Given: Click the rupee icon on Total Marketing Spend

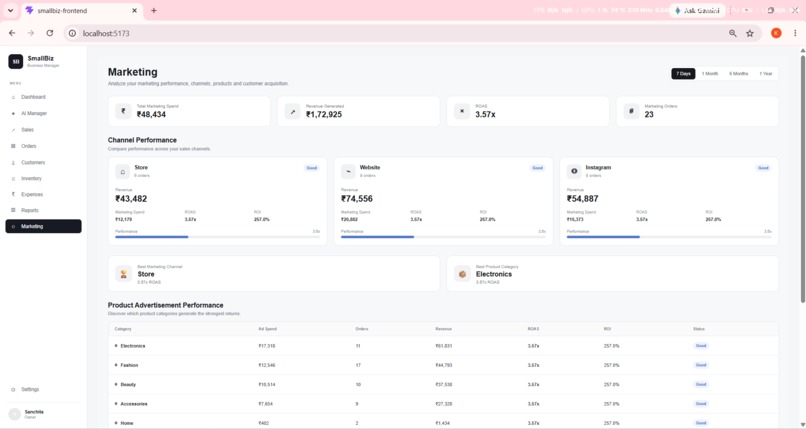Looking at the screenshot, I should pos(123,111).
